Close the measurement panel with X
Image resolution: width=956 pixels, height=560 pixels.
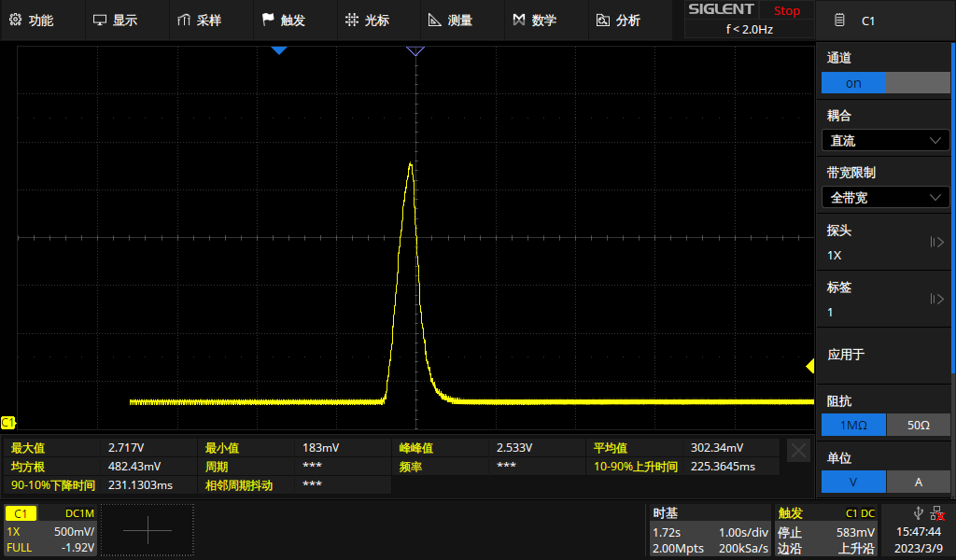pos(799,451)
